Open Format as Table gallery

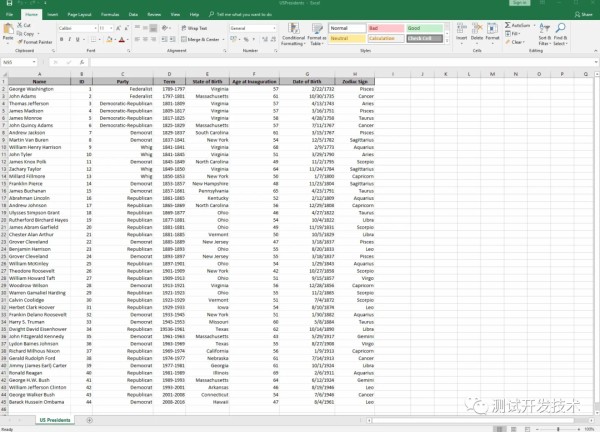click(x=316, y=34)
